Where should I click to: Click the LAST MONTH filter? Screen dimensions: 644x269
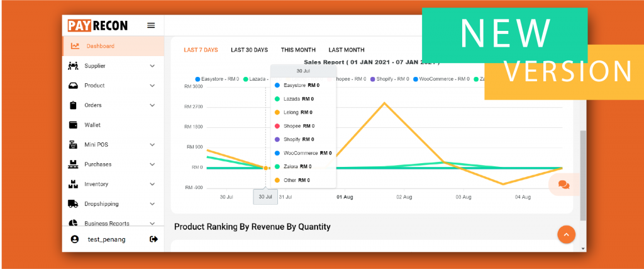[346, 50]
